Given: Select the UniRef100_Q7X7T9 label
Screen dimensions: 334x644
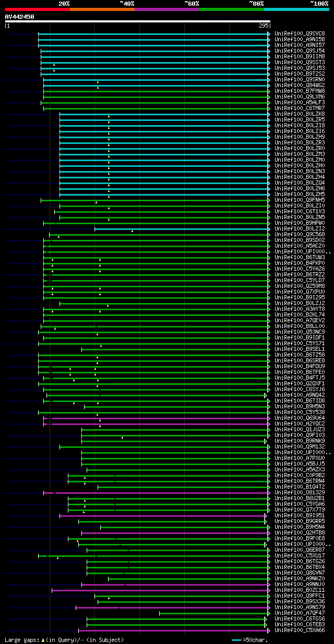Looking at the screenshot, I should [x=300, y=509].
